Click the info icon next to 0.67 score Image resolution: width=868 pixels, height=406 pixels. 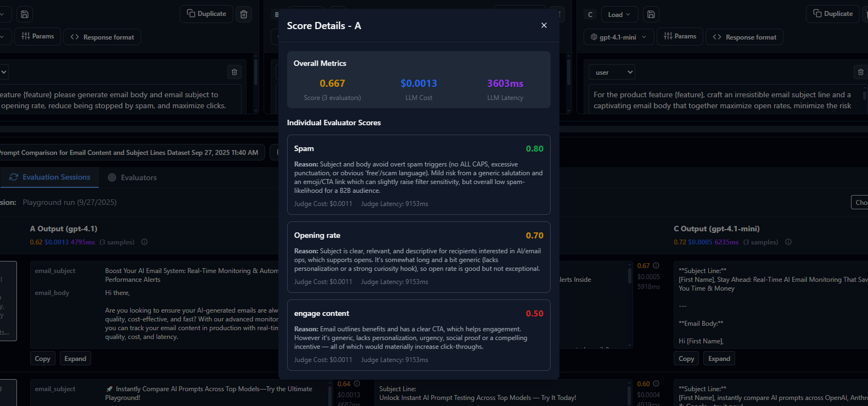point(656,265)
